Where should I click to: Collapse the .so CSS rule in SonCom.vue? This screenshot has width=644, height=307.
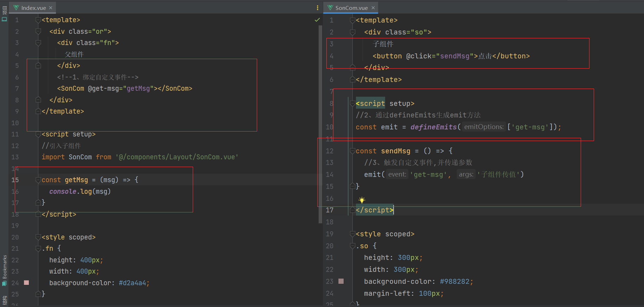point(352,246)
